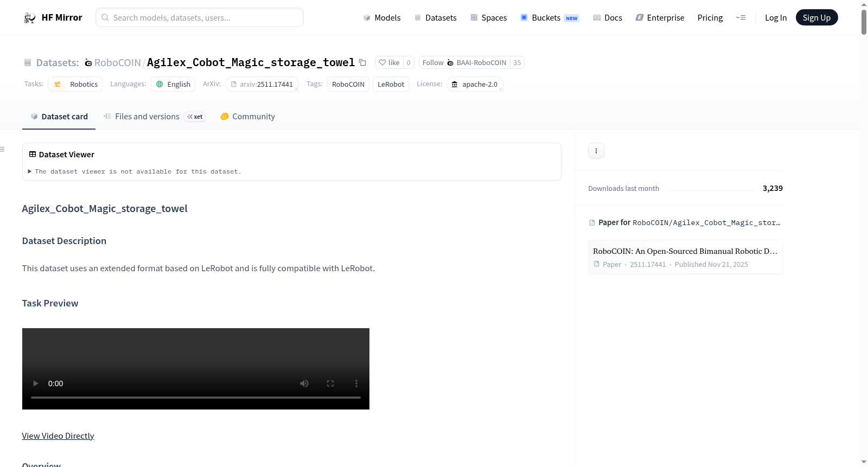Play the task preview video
This screenshot has width=868, height=467.
(36, 383)
